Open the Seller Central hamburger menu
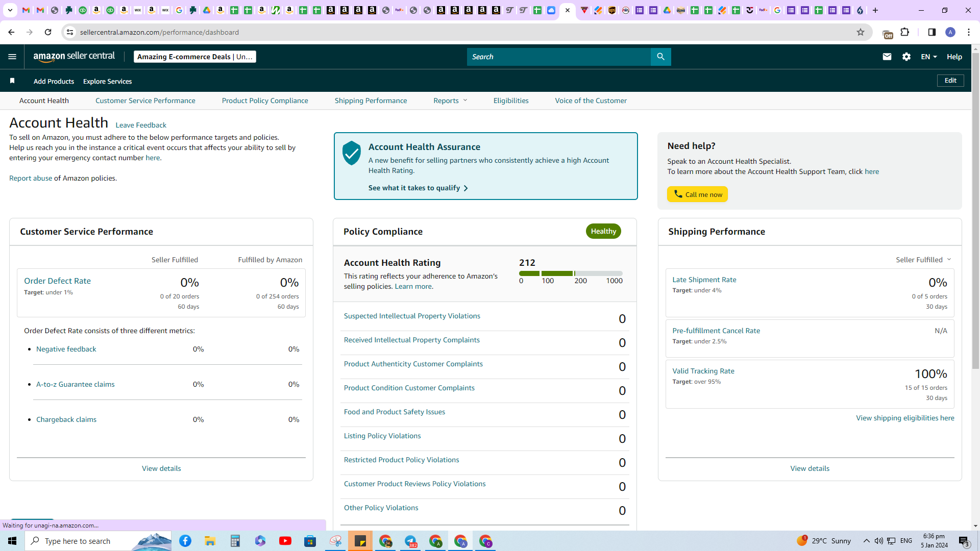This screenshot has width=980, height=551. 12,57
